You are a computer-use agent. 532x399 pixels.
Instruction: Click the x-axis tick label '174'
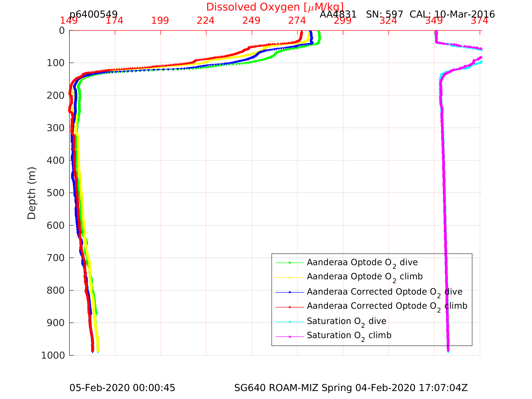[114, 21]
